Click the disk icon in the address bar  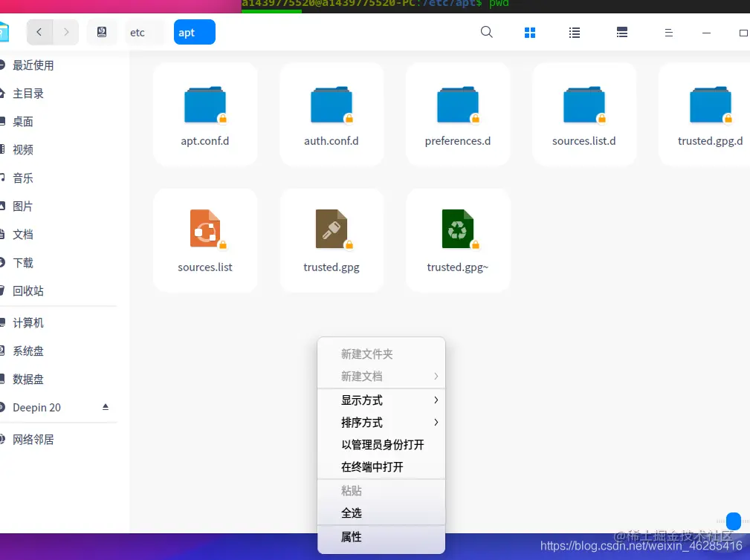[x=102, y=32]
